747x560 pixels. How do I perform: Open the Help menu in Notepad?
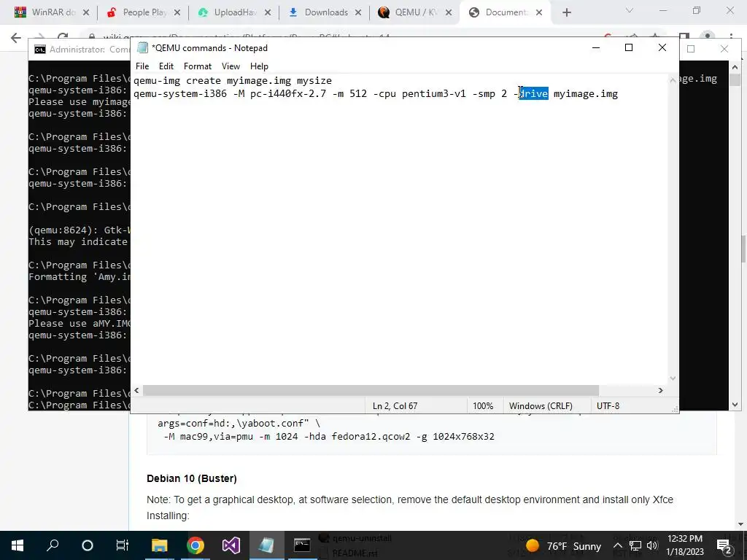[259, 66]
